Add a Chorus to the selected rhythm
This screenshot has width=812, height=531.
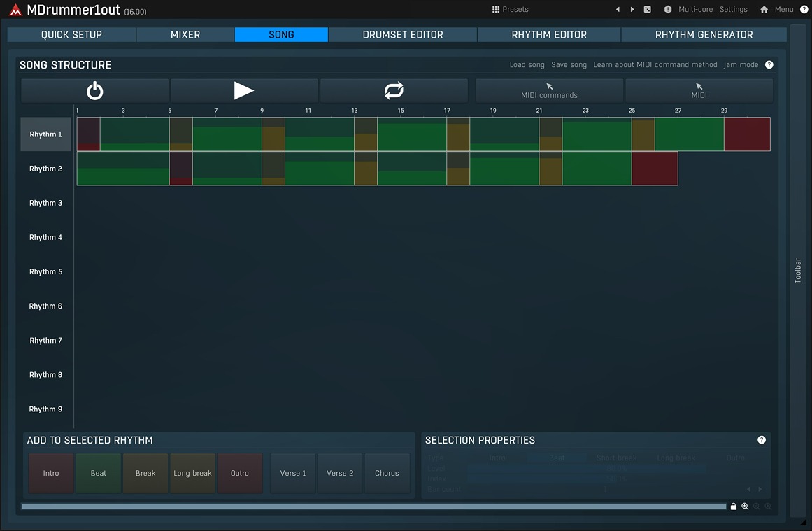(x=387, y=473)
